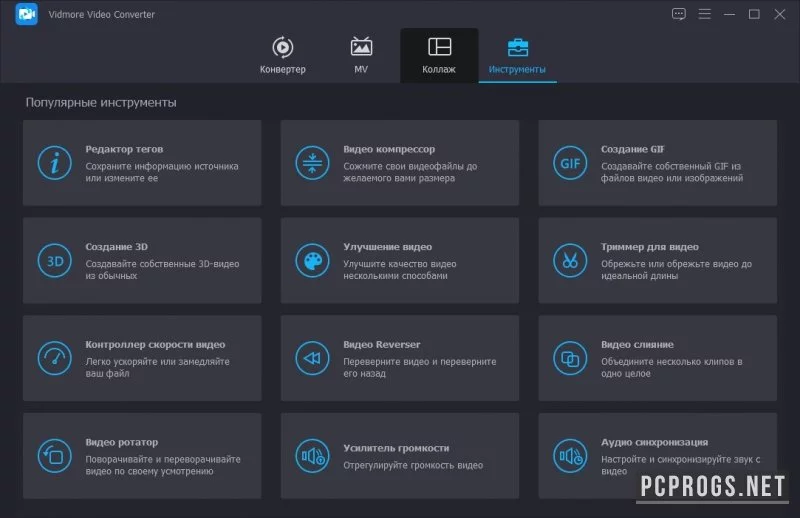Click text 'Сожмите свои видеофайлы до желаемого вами размера'
The image size is (800, 518).
[410, 172]
